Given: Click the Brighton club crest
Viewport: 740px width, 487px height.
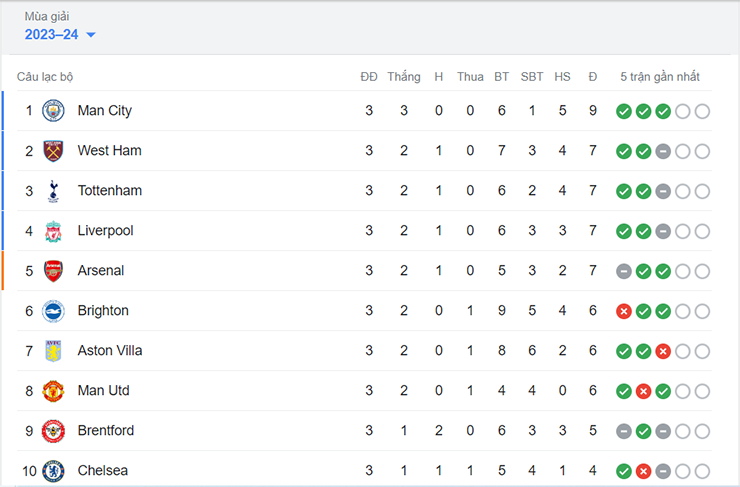Looking at the screenshot, I should point(53,311).
